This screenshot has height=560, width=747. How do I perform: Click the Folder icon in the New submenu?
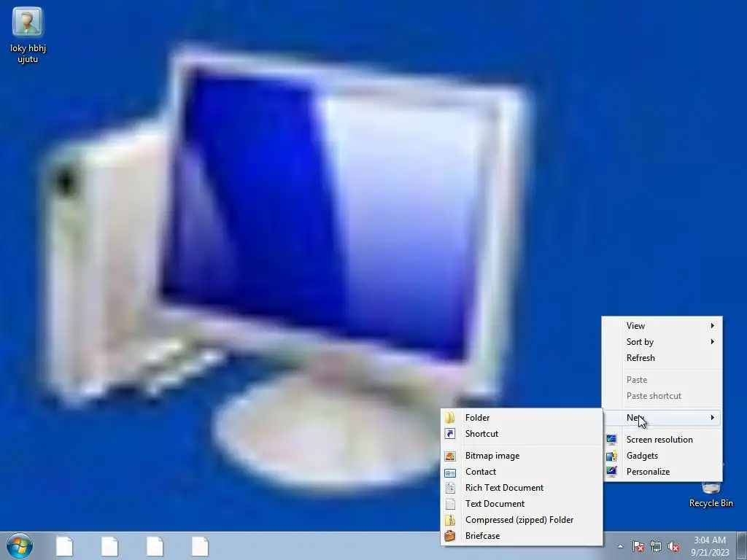click(x=450, y=418)
